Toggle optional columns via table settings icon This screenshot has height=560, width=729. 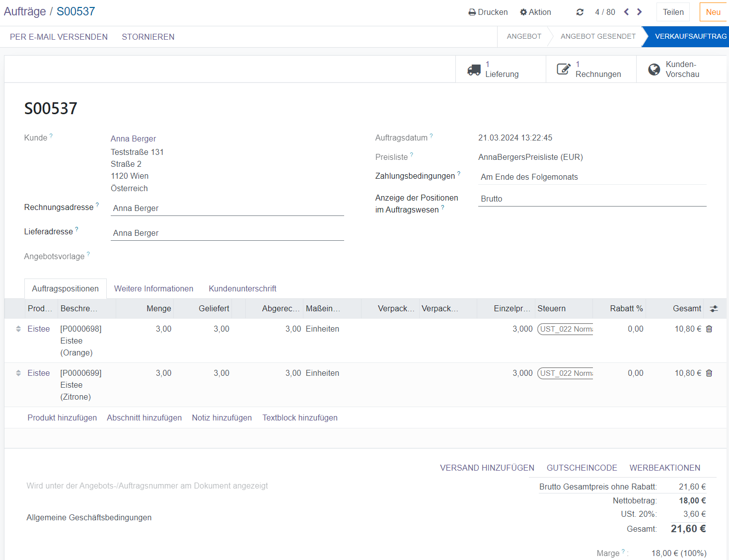pyautogui.click(x=714, y=309)
